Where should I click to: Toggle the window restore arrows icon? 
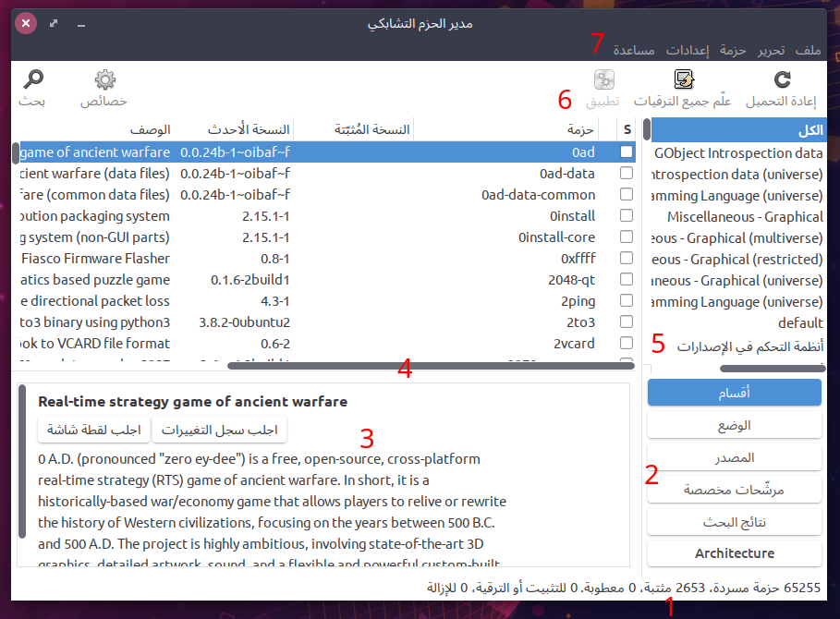tap(54, 23)
